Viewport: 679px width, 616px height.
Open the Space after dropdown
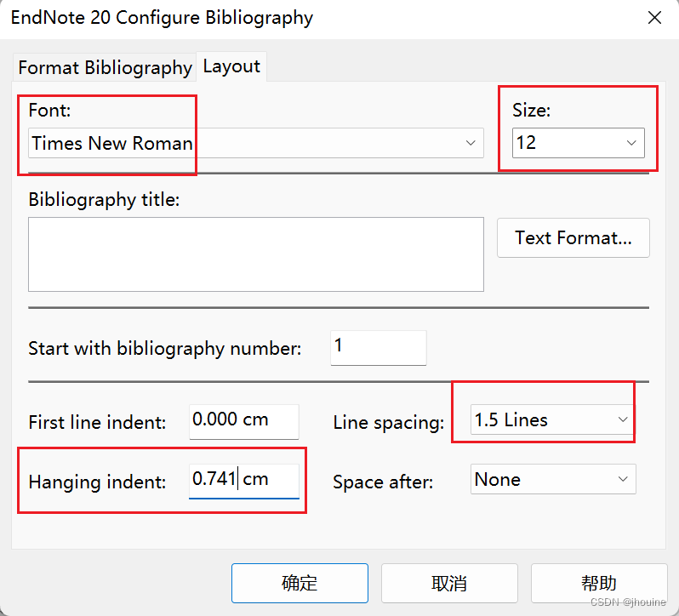click(x=624, y=479)
